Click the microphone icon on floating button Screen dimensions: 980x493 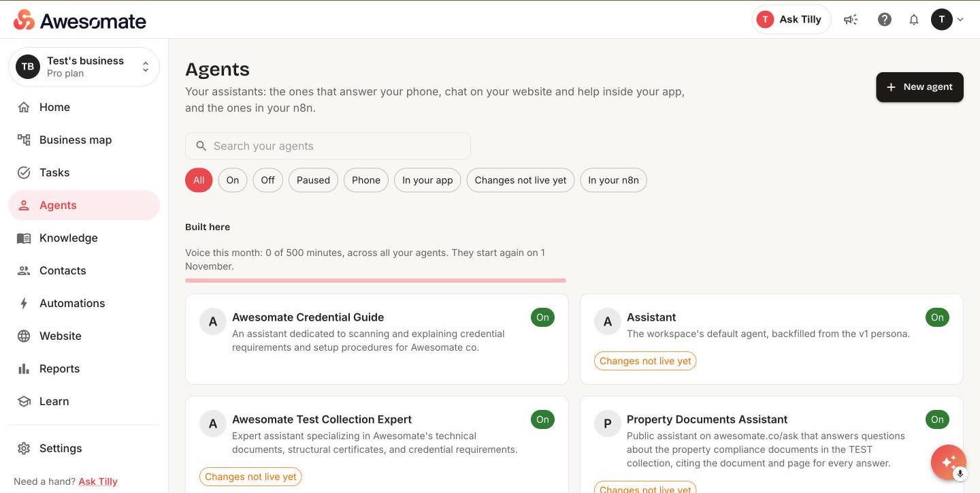point(960,473)
